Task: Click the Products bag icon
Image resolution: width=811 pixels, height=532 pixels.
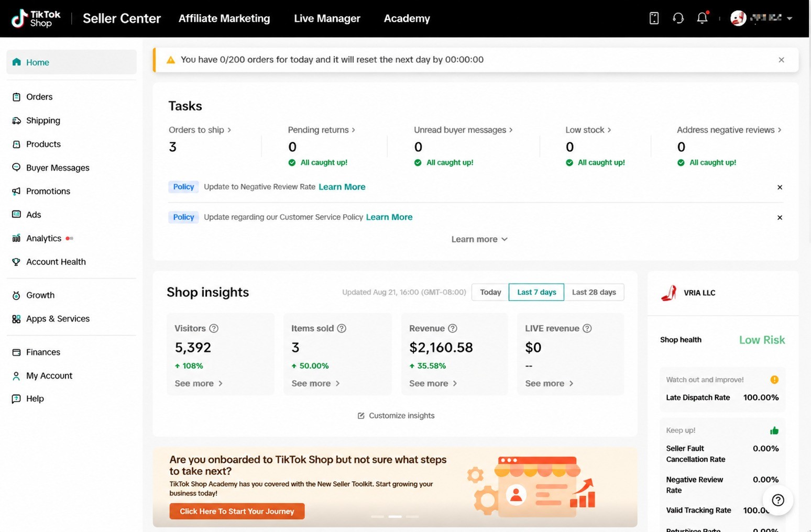Action: (x=16, y=144)
